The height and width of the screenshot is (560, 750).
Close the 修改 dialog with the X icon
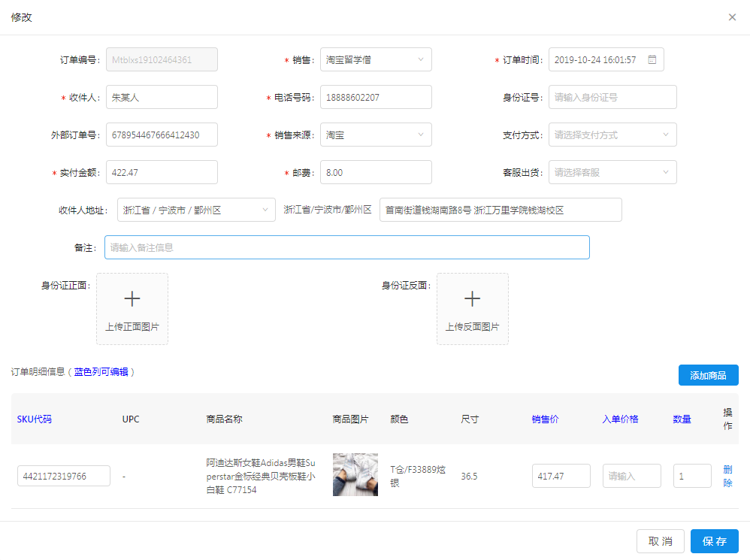(732, 17)
